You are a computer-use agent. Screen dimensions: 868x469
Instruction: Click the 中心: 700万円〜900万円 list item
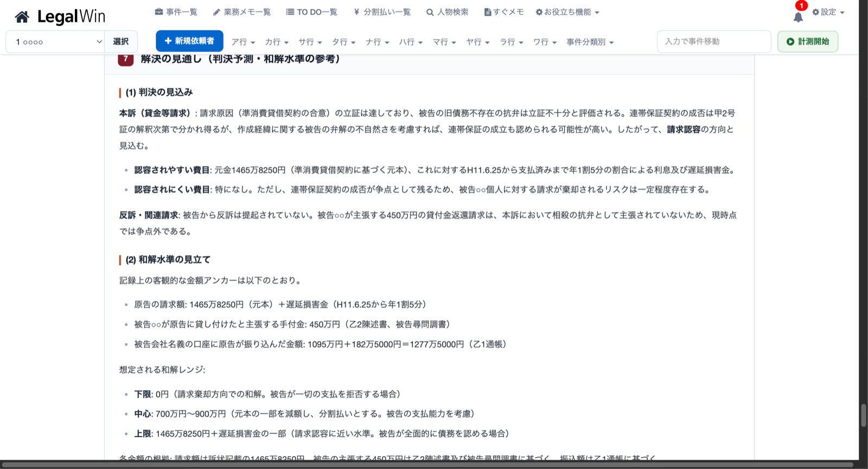(307, 414)
